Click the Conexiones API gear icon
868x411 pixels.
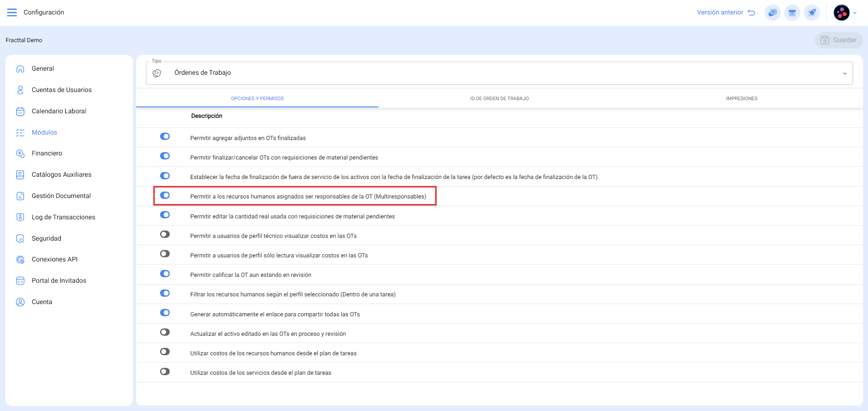coord(20,260)
